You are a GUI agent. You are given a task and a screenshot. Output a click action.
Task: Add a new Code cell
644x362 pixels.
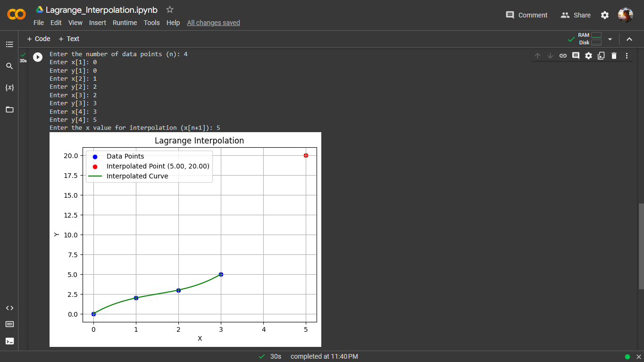point(39,39)
